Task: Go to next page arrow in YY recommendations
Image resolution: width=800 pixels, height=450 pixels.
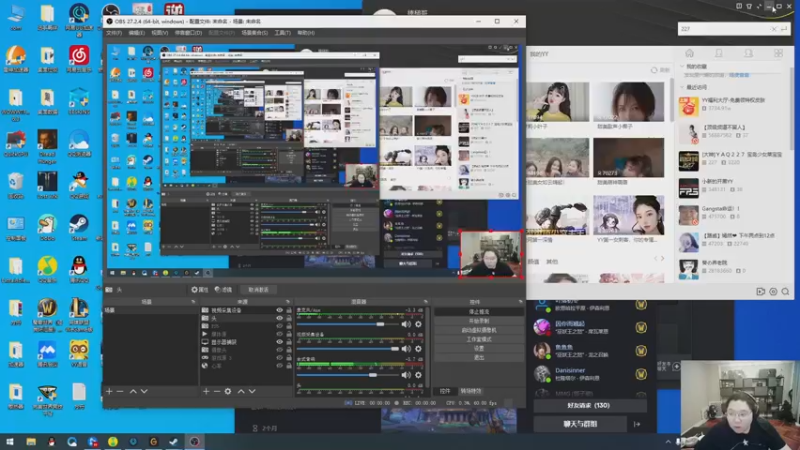Action: 663,259
